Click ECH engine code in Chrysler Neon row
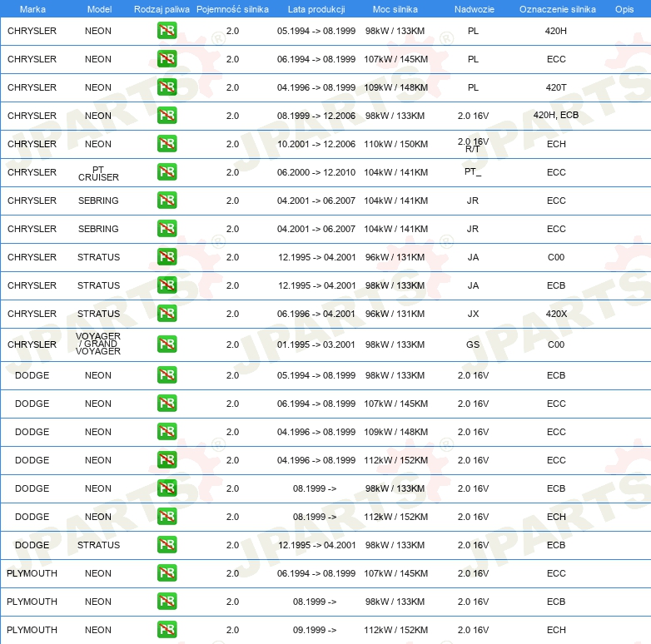651x644 pixels. (556, 144)
